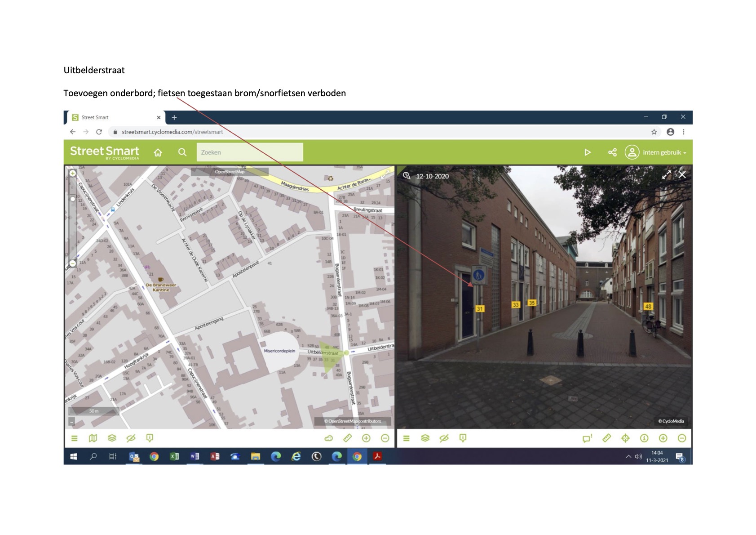Click the basemap icon under map panel
756x535 pixels.
click(93, 438)
